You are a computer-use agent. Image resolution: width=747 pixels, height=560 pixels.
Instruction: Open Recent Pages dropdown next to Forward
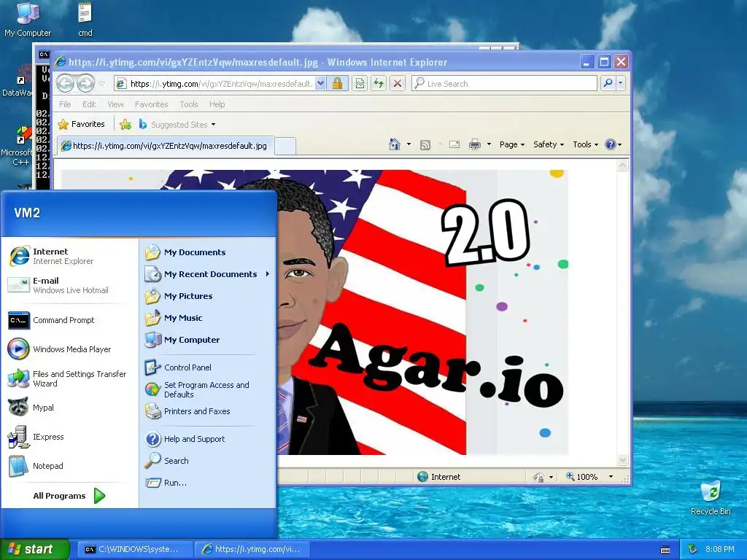pyautogui.click(x=101, y=84)
